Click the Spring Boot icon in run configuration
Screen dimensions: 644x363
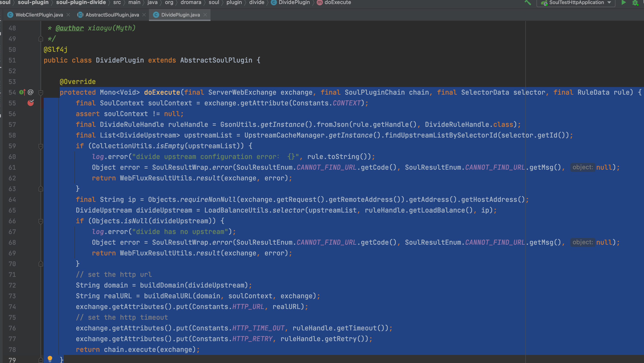[544, 3]
